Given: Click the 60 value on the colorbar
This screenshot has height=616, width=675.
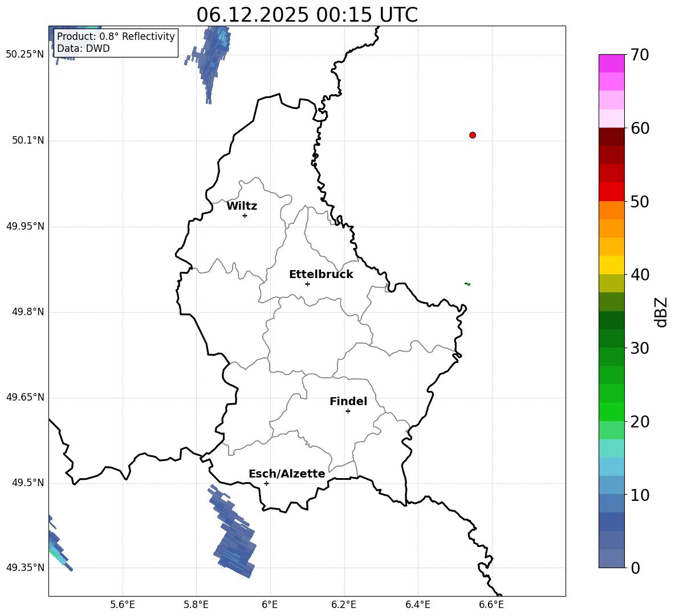Looking at the screenshot, I should coord(640,128).
